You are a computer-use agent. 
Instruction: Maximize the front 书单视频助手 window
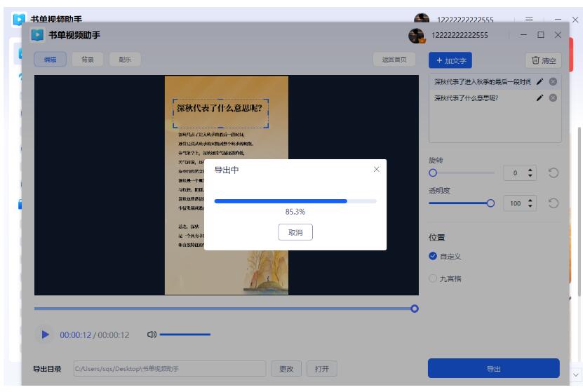(x=541, y=34)
